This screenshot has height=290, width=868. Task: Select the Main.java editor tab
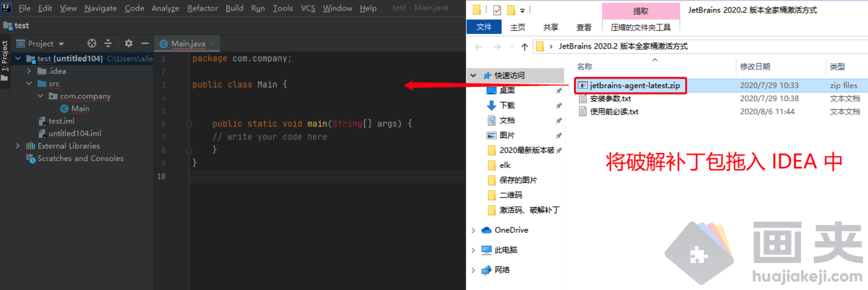(187, 44)
